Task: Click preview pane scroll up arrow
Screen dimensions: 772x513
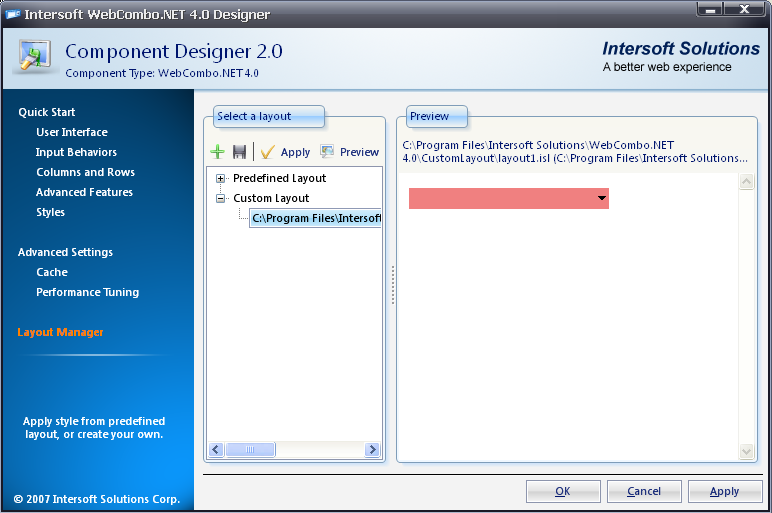Action: 746,182
